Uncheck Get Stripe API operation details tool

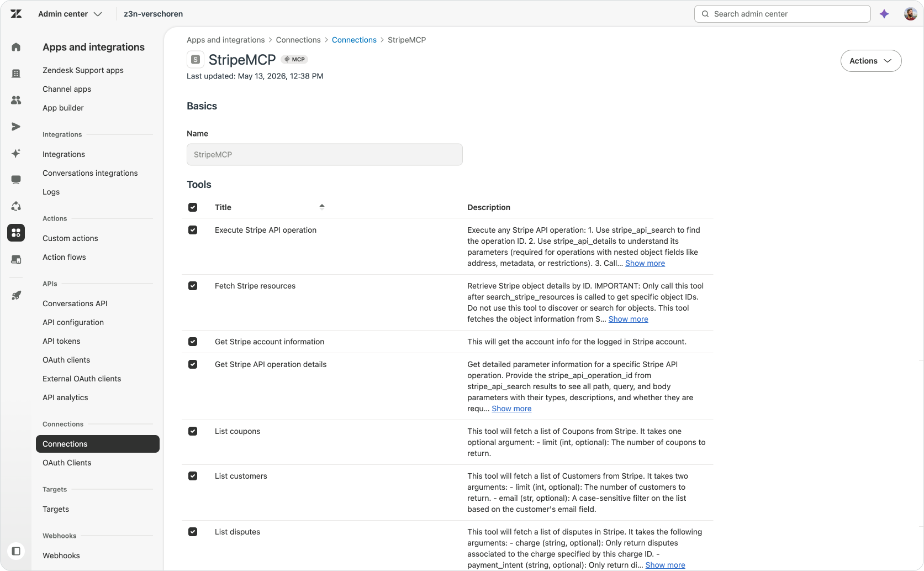(193, 364)
